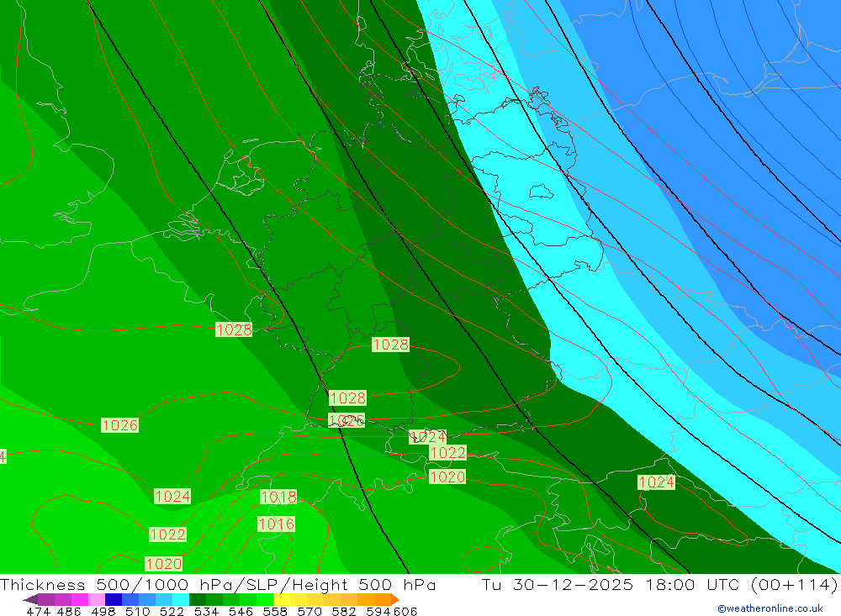
Task: Click the legend value 594
Action: click(x=378, y=612)
